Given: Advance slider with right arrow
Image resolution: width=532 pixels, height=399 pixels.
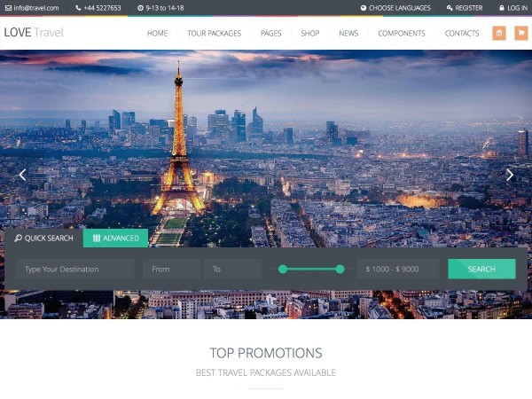Looking at the screenshot, I should (x=510, y=175).
